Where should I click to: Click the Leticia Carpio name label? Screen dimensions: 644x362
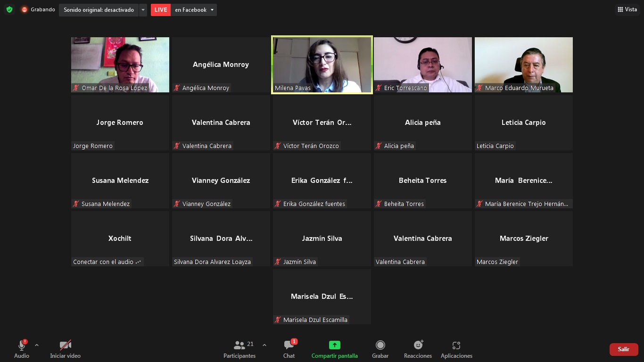click(495, 146)
